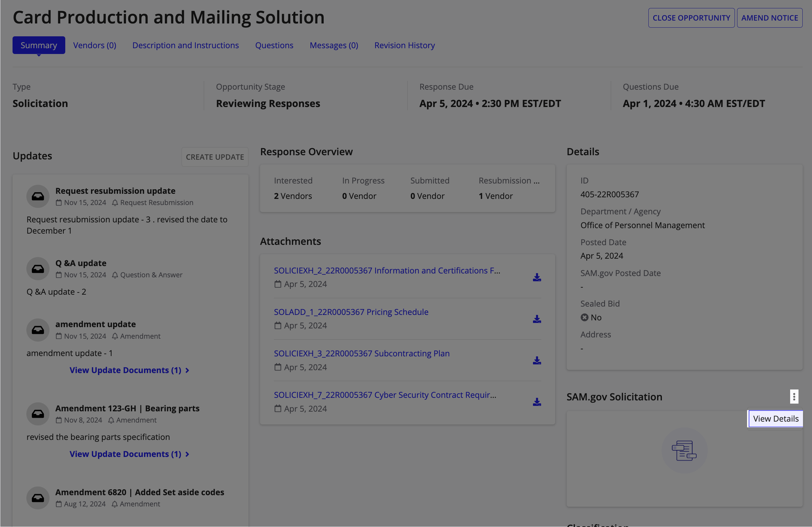This screenshot has width=812, height=527.
Task: Download the Cyber Security Contract attachment
Action: click(x=537, y=402)
